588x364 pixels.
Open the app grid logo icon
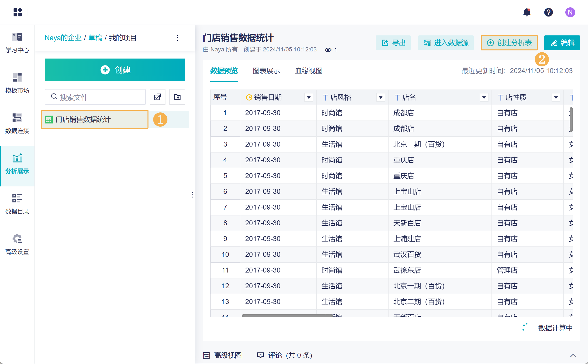point(18,12)
